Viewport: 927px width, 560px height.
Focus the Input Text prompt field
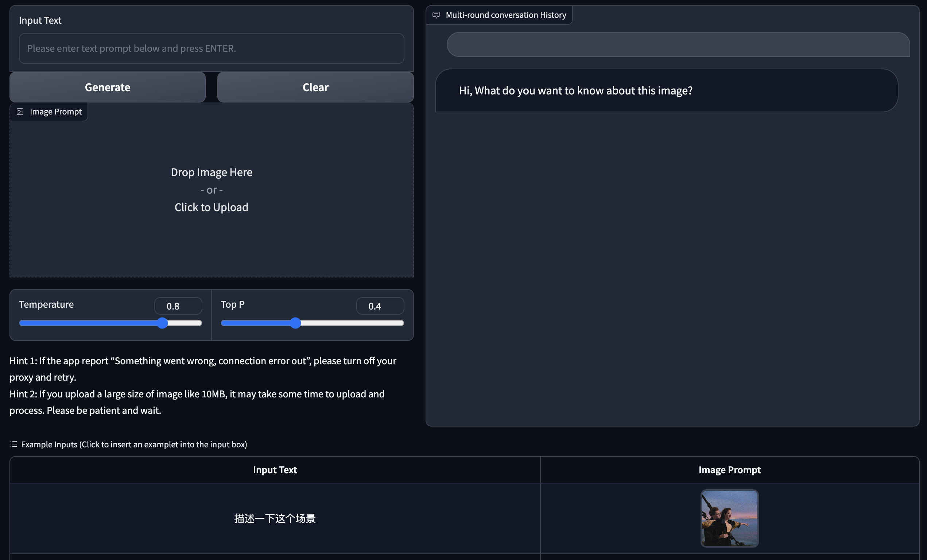click(212, 48)
